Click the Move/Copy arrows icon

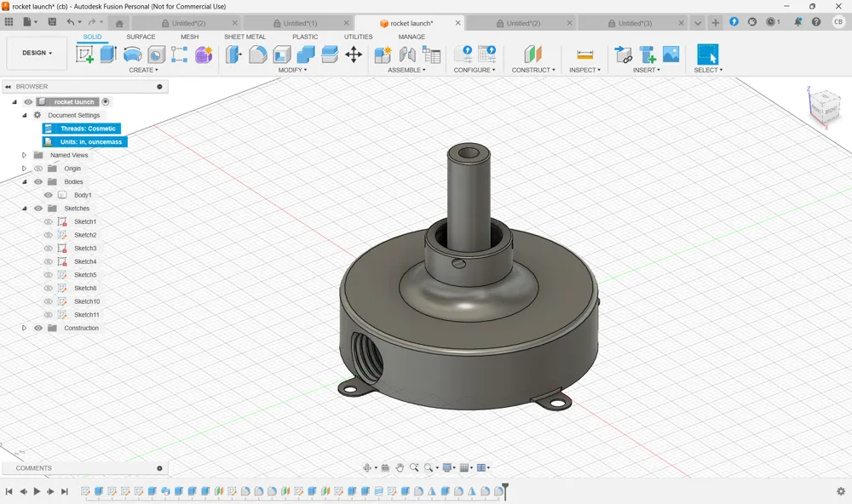click(354, 54)
